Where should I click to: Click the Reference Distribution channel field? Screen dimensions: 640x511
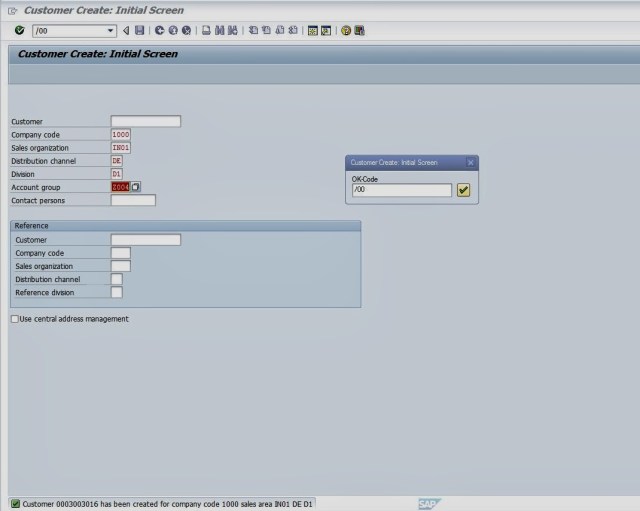(117, 279)
